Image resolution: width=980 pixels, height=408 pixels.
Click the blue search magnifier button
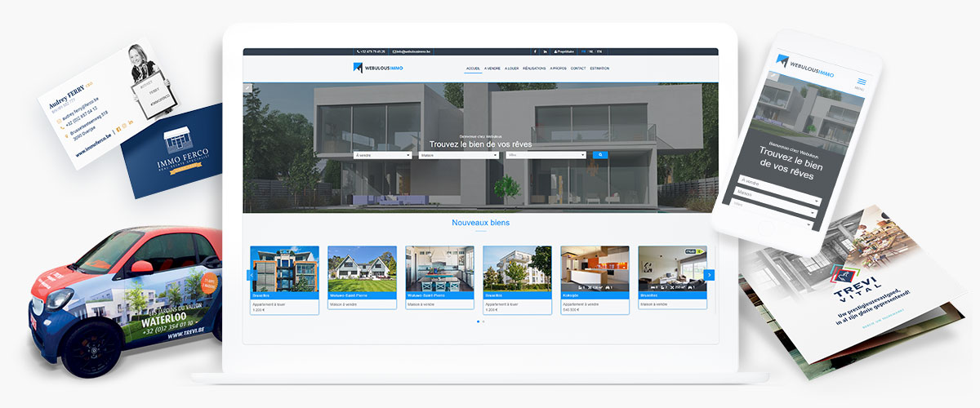(x=600, y=154)
